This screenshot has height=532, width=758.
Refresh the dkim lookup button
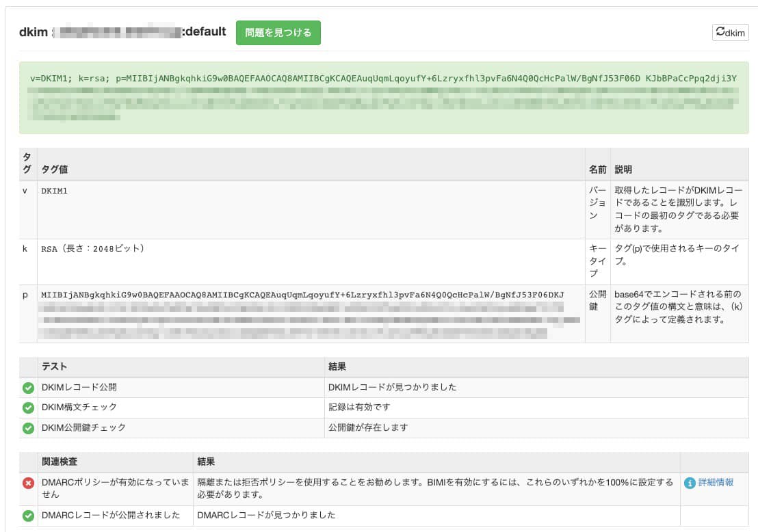[730, 32]
